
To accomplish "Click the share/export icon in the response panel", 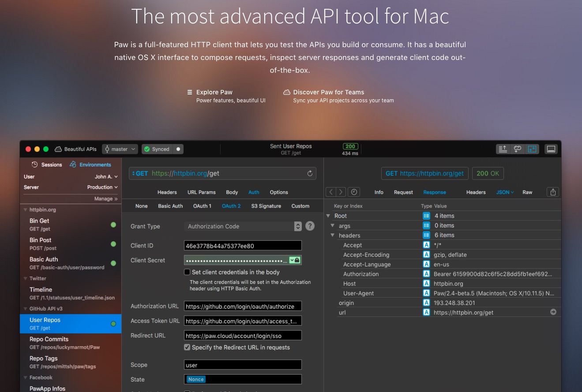I will click(x=552, y=192).
